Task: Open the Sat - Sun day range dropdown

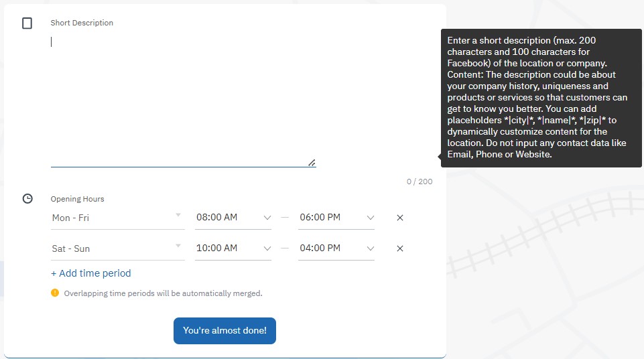Action: point(117,248)
